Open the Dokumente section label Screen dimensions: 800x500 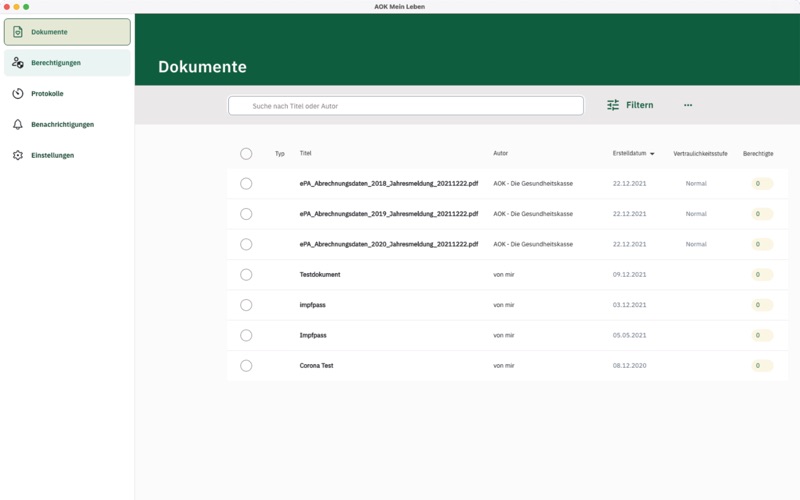pyautogui.click(x=49, y=32)
